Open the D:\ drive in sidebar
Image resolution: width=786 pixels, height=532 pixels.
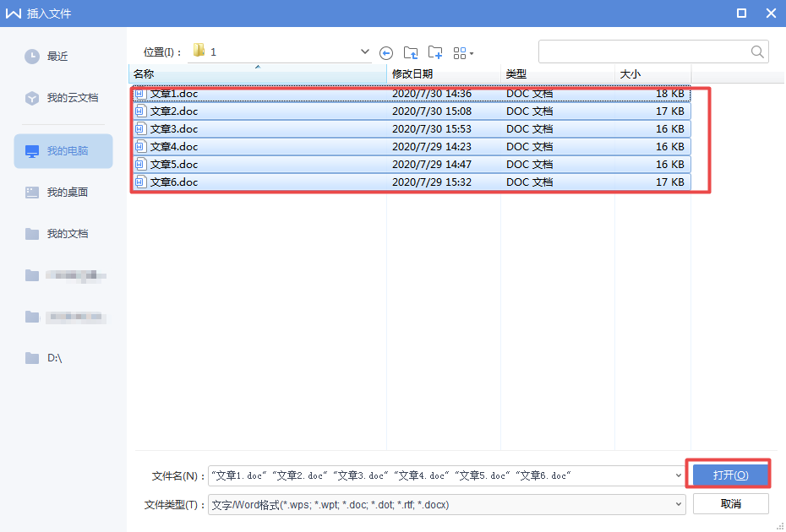54,358
